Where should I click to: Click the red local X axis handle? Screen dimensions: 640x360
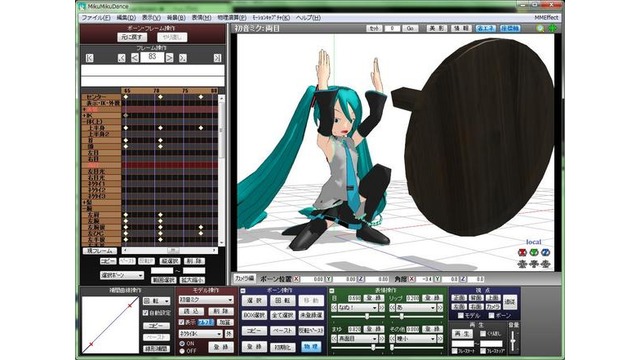[x=522, y=253]
